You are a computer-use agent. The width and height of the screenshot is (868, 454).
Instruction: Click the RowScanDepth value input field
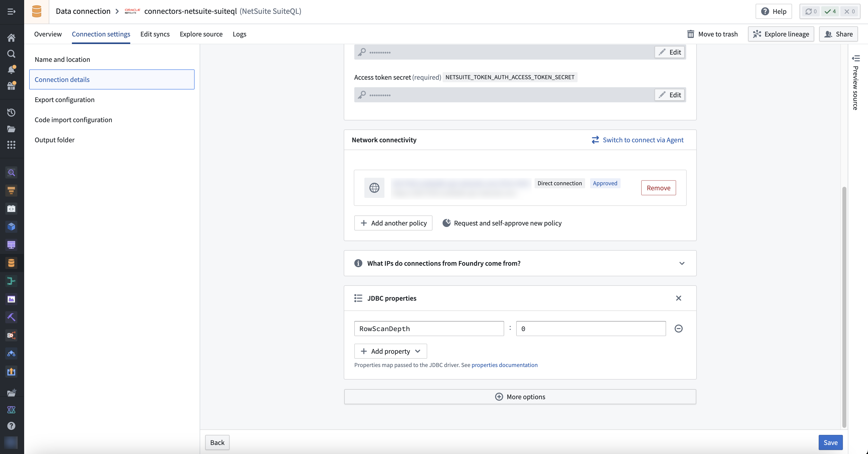pos(591,328)
